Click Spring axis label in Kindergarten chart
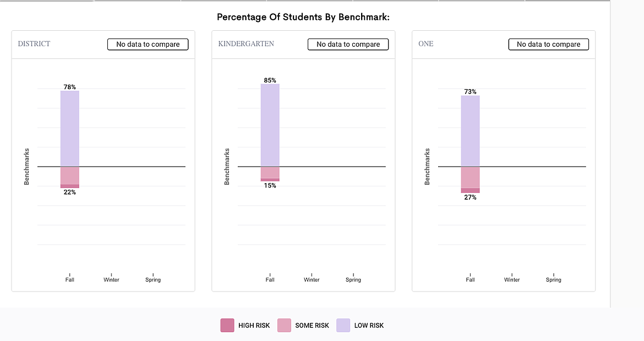644x341 pixels. 353,279
